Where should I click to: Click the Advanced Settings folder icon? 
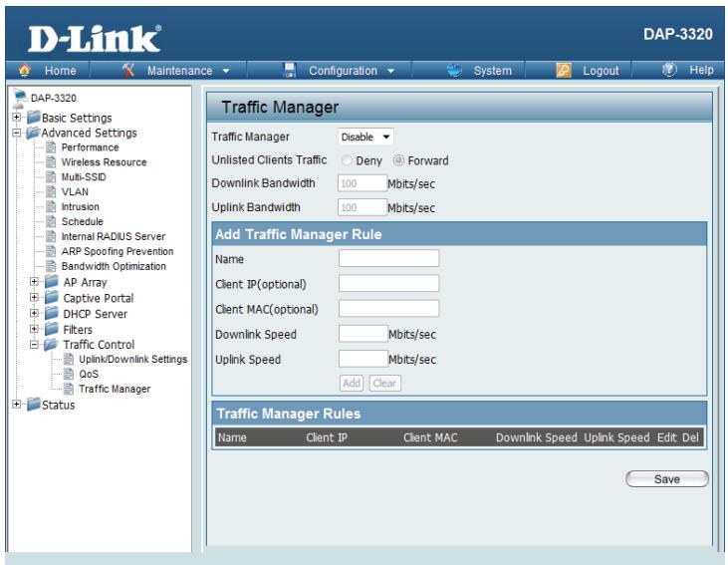[x=33, y=133]
